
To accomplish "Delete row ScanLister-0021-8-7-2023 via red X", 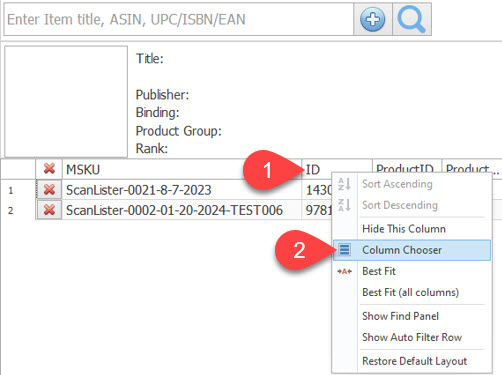I will [x=49, y=190].
